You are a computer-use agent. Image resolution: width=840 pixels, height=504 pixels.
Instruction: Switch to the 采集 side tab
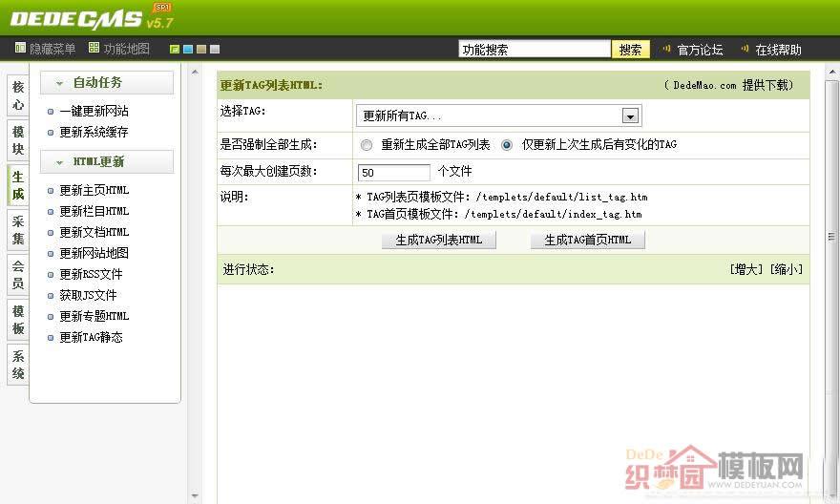18,229
